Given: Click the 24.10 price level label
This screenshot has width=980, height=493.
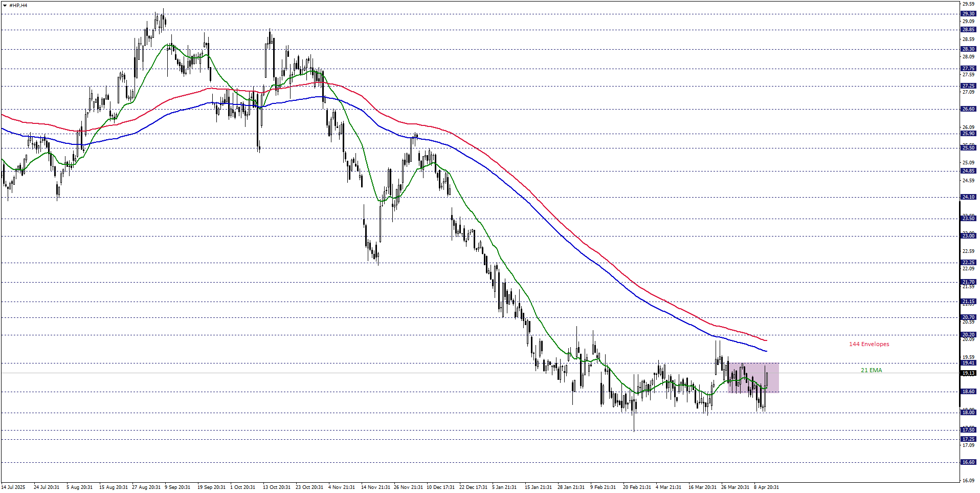Looking at the screenshot, I should (x=968, y=197).
